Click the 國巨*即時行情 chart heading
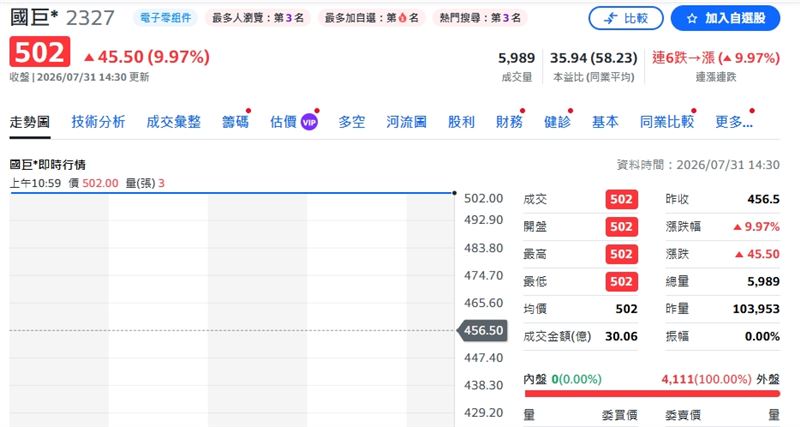The height and width of the screenshot is (427, 800). (x=47, y=165)
